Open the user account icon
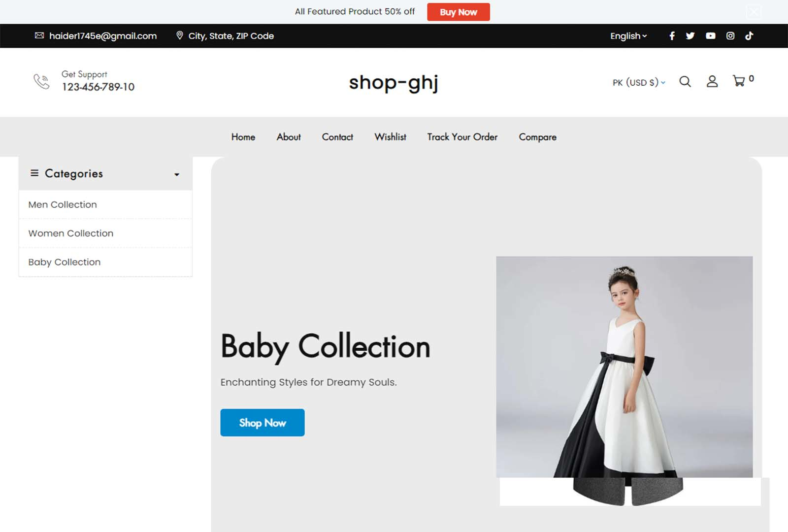 [x=712, y=81]
